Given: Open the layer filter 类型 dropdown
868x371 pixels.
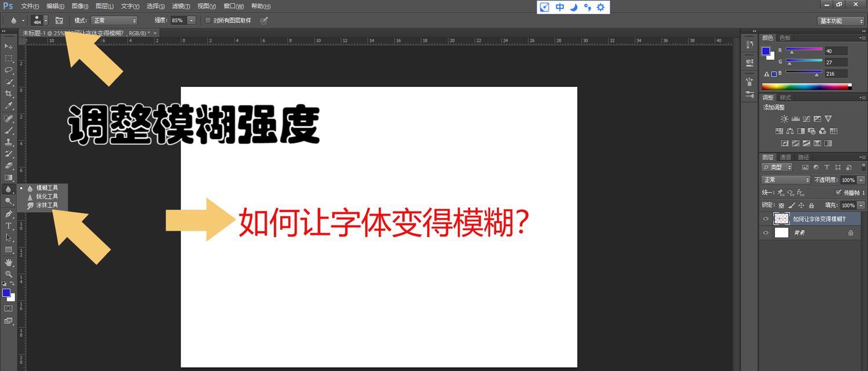Looking at the screenshot, I should point(778,167).
